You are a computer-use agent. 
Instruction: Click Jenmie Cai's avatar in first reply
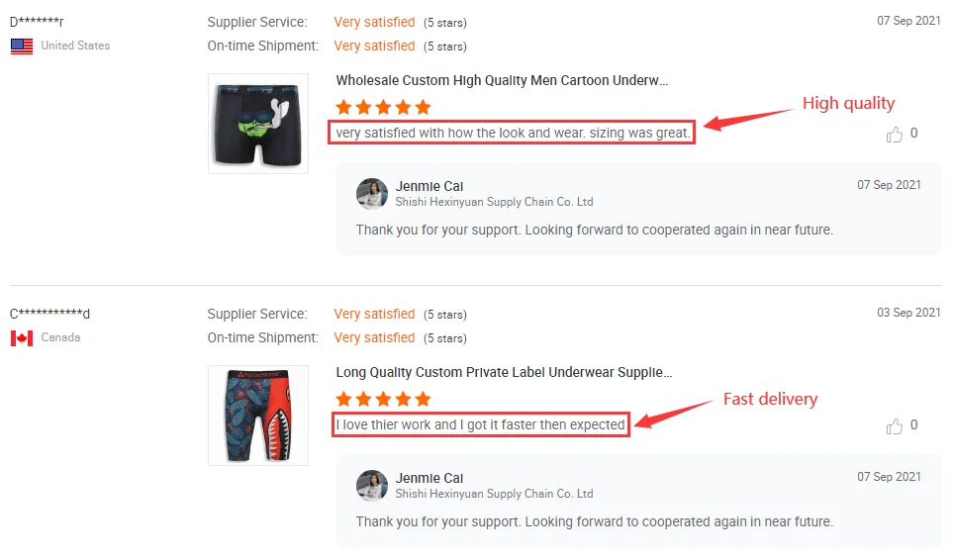pos(372,194)
